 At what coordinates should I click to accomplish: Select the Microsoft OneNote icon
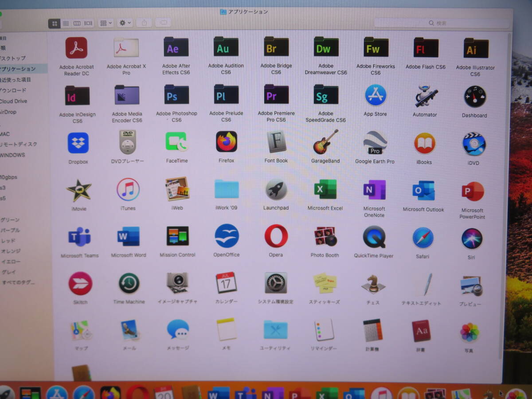(x=374, y=190)
